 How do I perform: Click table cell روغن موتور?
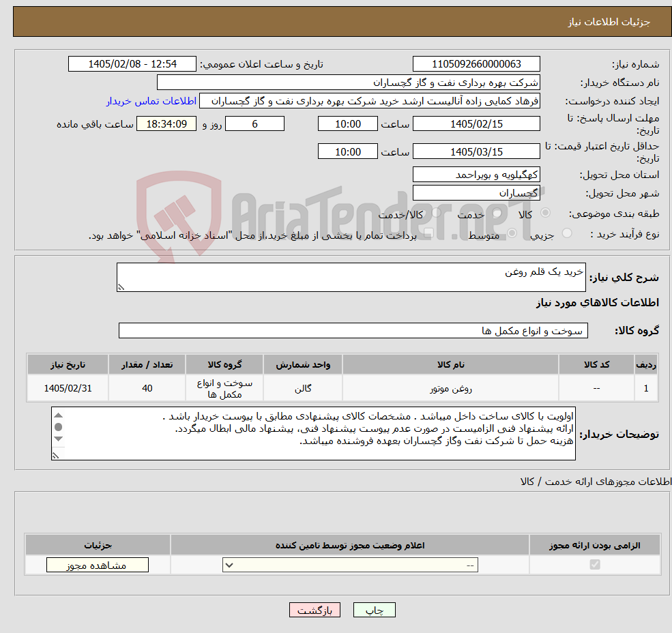point(450,388)
